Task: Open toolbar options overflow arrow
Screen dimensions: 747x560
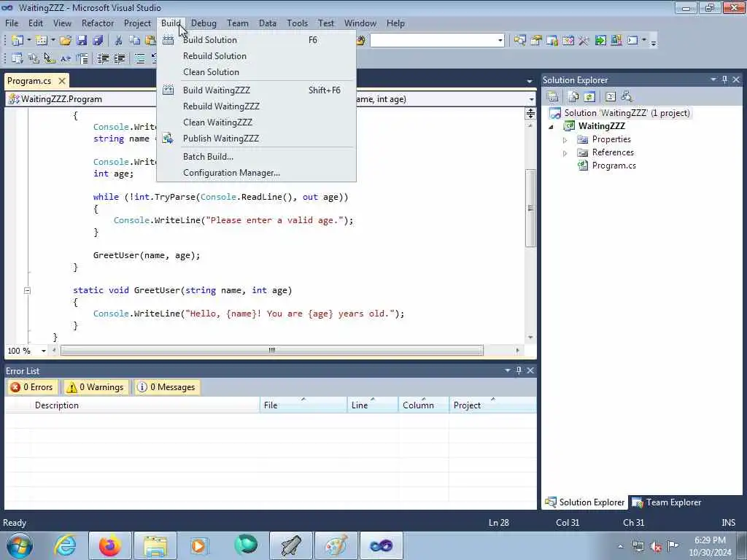Action: (653, 42)
